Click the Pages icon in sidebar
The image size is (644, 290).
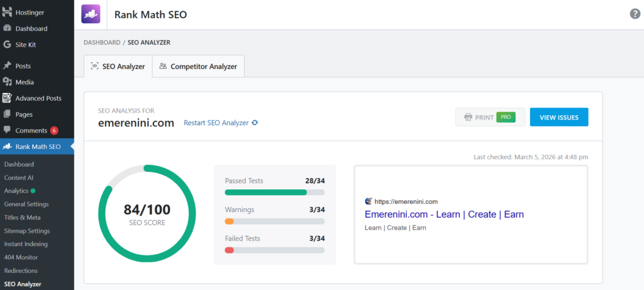[6, 114]
